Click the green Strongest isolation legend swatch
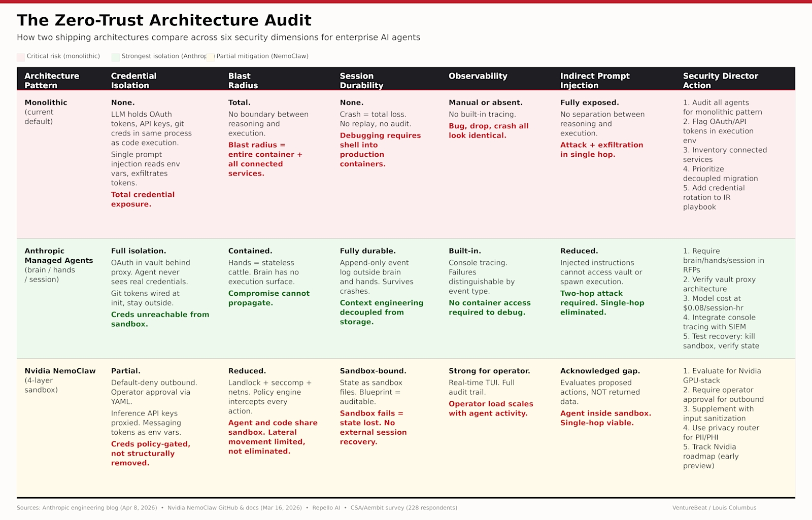The width and height of the screenshot is (812, 520). (115, 57)
